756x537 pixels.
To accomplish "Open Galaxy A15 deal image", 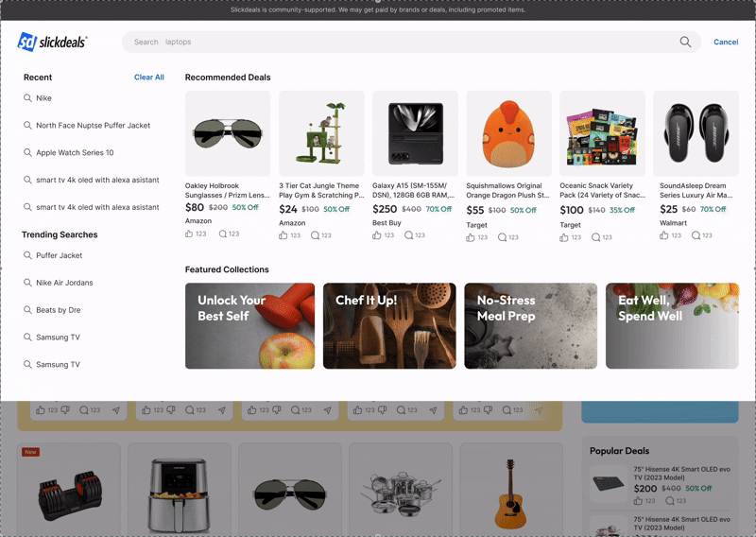I will click(x=415, y=133).
